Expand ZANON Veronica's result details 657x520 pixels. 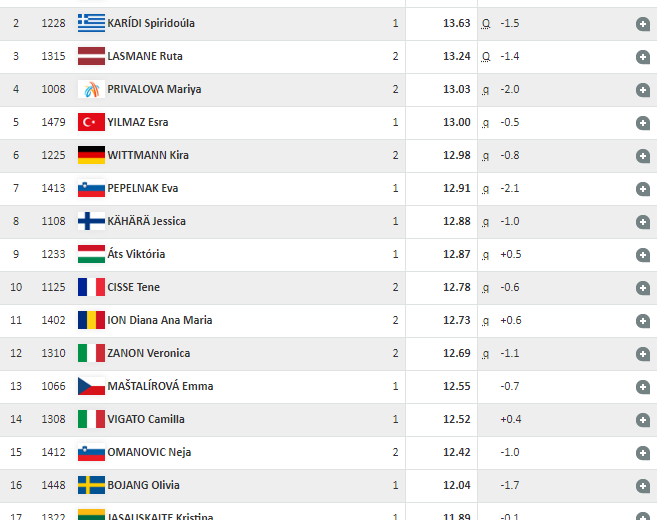coord(642,354)
